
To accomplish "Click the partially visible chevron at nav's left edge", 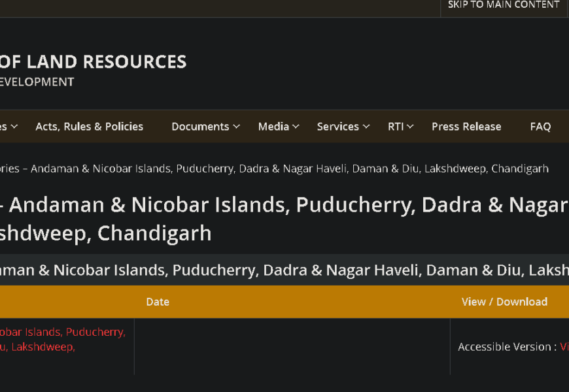I will [14, 127].
